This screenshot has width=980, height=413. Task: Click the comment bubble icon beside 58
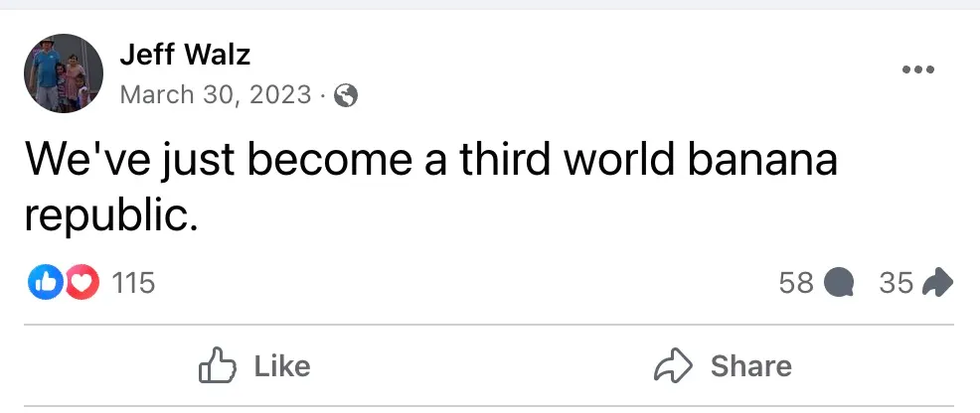(840, 283)
